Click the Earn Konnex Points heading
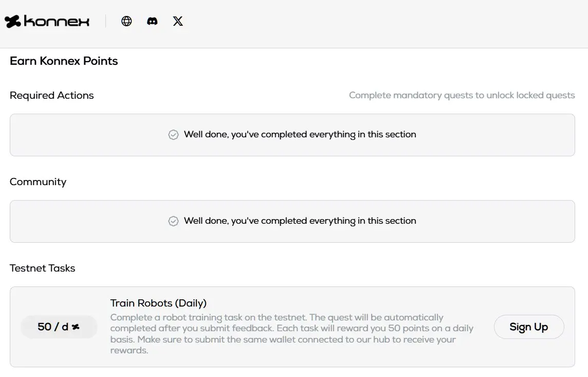Screen dimensions: 588x377 [x=64, y=61]
